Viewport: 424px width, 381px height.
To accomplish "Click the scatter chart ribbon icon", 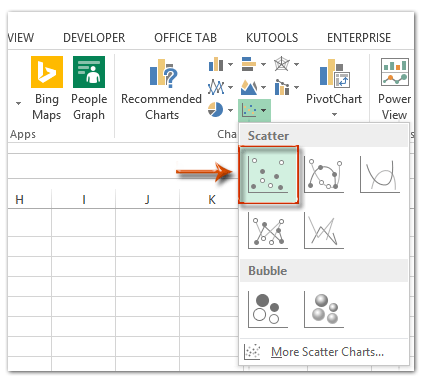I will (249, 110).
